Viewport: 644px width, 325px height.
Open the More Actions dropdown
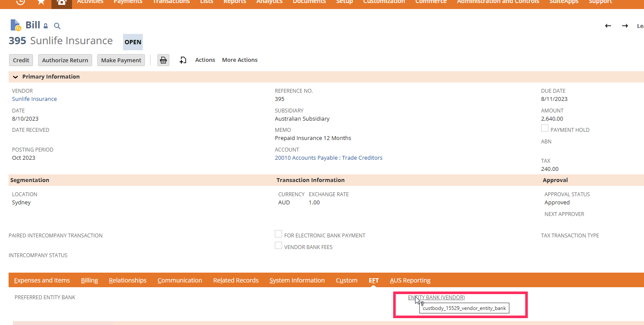239,60
